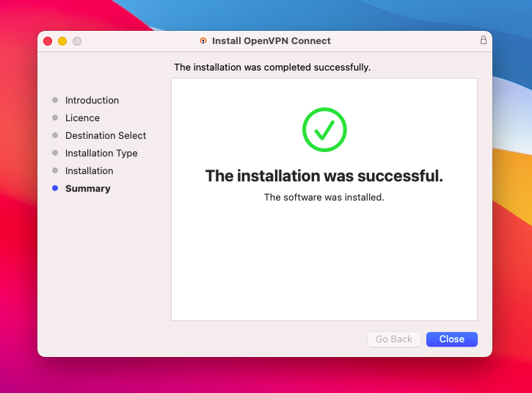This screenshot has width=532, height=393.
Task: Click the Close button to finish installer
Action: (451, 339)
